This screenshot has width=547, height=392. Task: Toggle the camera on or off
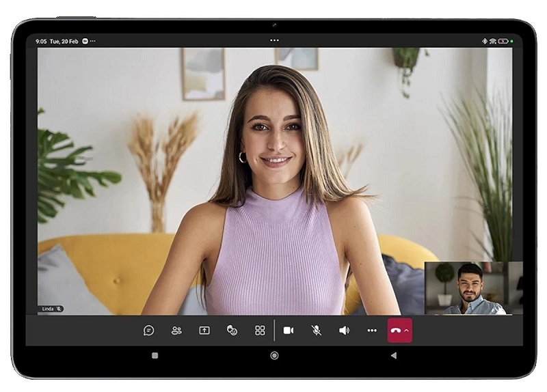(x=288, y=331)
